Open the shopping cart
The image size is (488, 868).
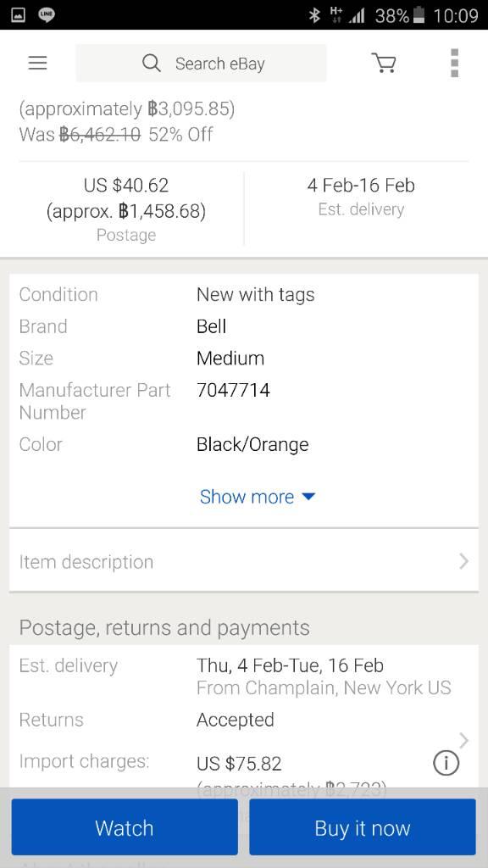click(384, 63)
